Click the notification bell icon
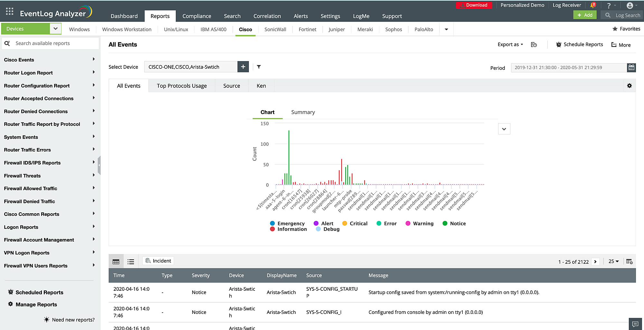The width and height of the screenshot is (644, 330). 593,5
